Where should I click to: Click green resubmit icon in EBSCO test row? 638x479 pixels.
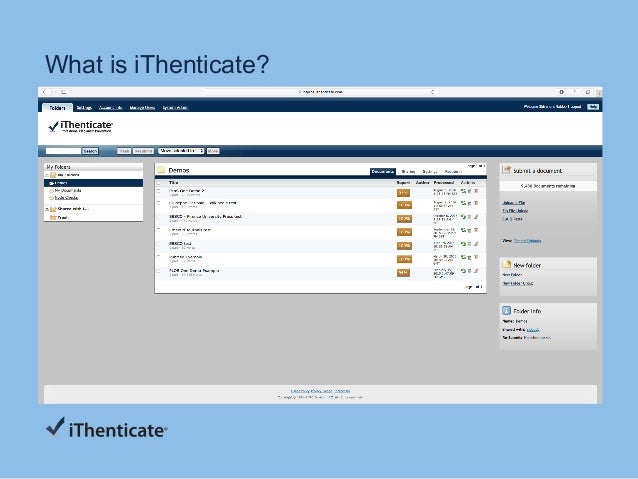pyautogui.click(x=463, y=244)
